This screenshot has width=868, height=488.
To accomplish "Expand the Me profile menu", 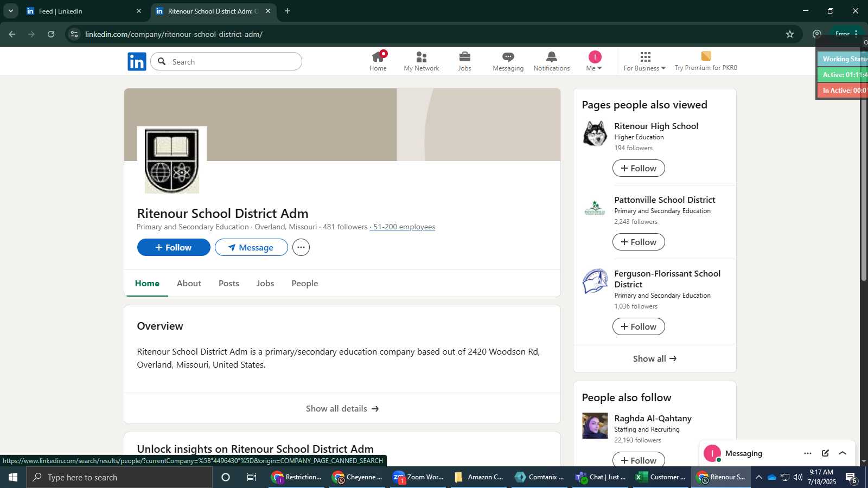I will click(595, 61).
